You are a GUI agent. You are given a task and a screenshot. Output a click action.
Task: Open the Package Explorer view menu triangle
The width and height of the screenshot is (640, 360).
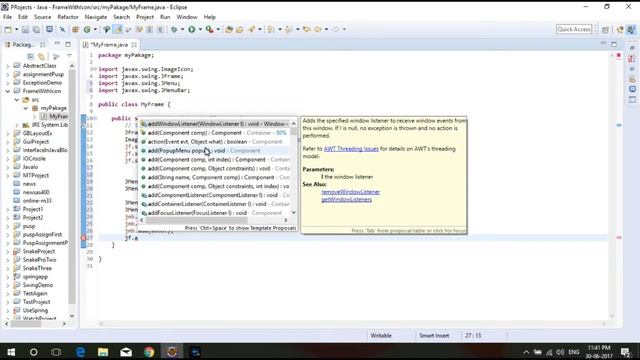click(x=69, y=56)
